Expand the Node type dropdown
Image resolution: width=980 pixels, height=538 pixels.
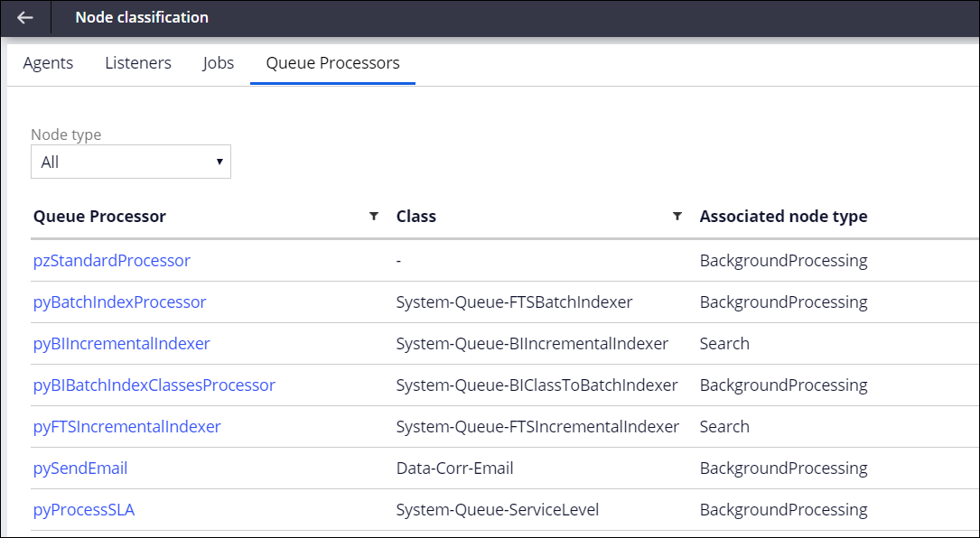[131, 162]
